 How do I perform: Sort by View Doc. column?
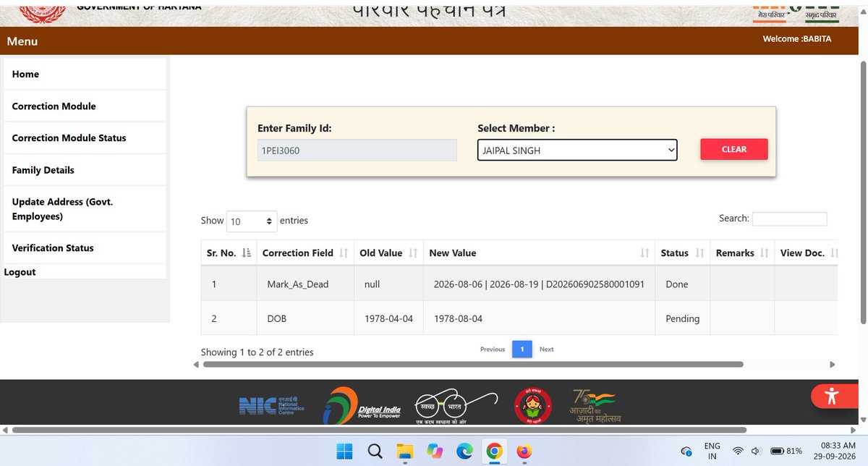tap(807, 253)
